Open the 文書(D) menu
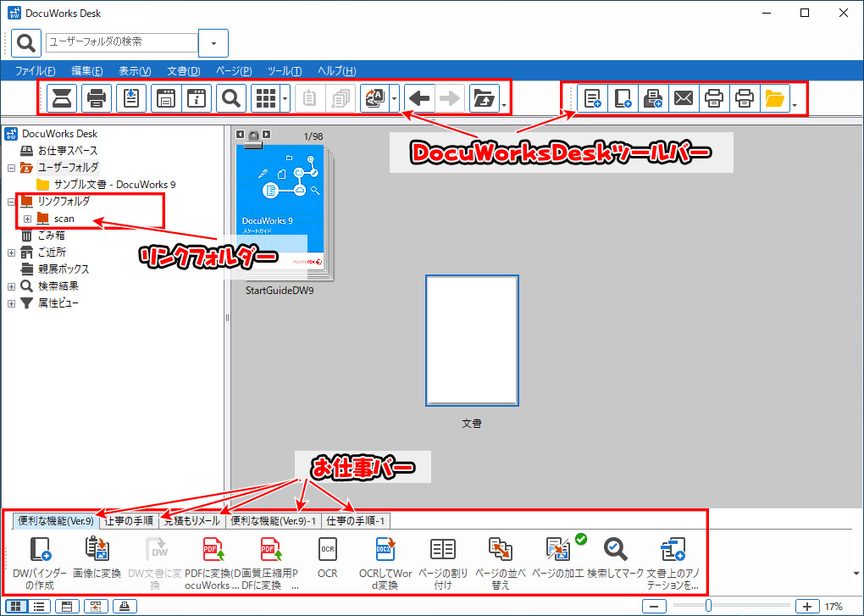The height and width of the screenshot is (616, 864). point(184,71)
